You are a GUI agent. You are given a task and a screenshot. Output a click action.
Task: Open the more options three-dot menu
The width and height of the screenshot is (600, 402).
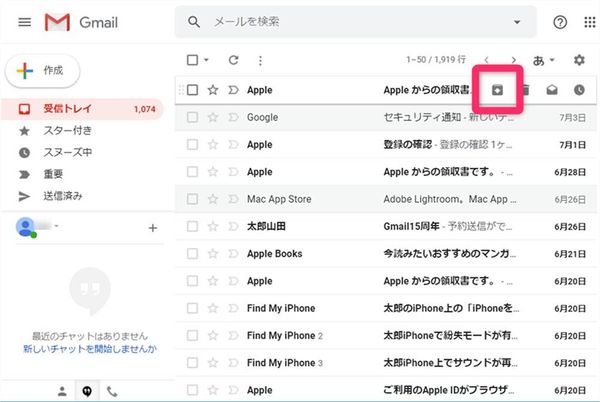260,60
